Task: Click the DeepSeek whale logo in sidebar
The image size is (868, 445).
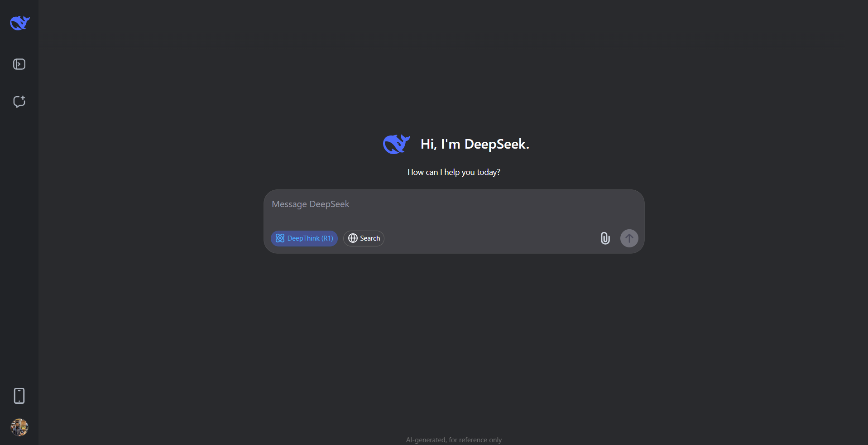Action: click(x=19, y=23)
